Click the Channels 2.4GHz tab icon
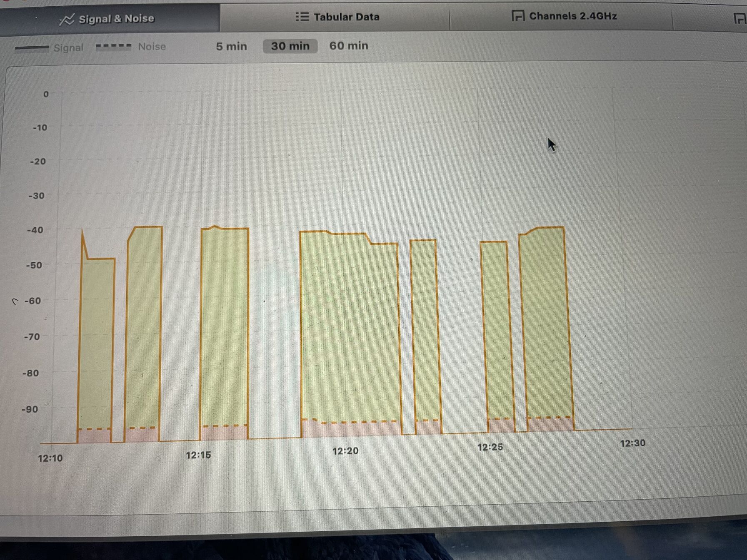The width and height of the screenshot is (747, 560). coord(518,16)
